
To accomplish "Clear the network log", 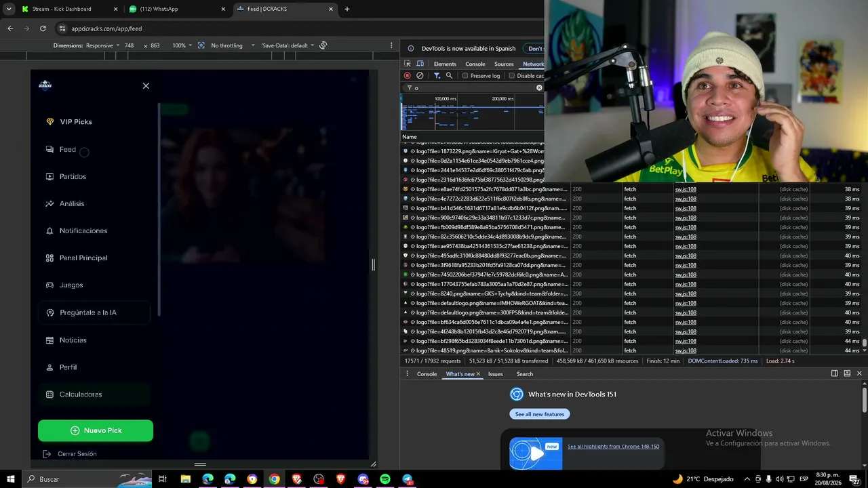I will 420,76.
